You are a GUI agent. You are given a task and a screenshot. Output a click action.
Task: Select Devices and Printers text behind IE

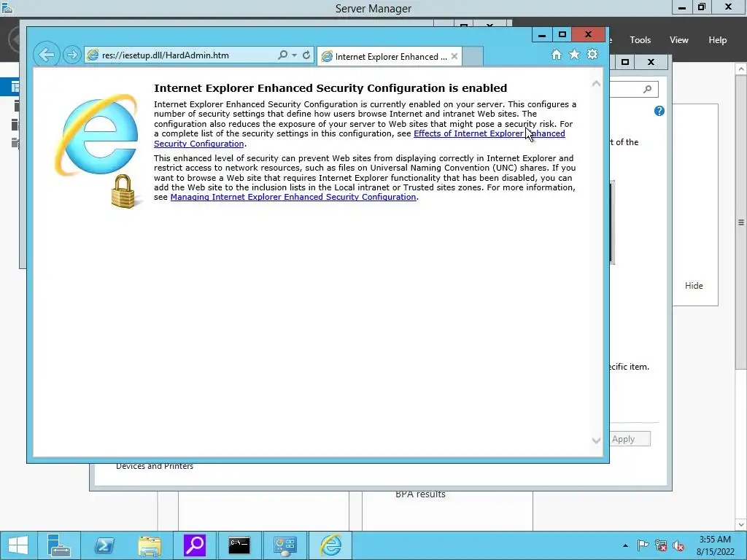click(155, 467)
